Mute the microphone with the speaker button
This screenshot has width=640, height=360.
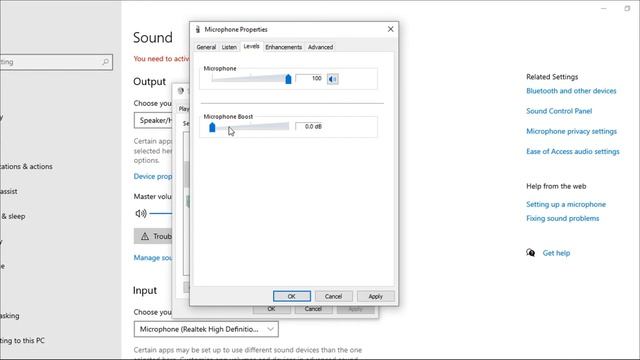[333, 79]
